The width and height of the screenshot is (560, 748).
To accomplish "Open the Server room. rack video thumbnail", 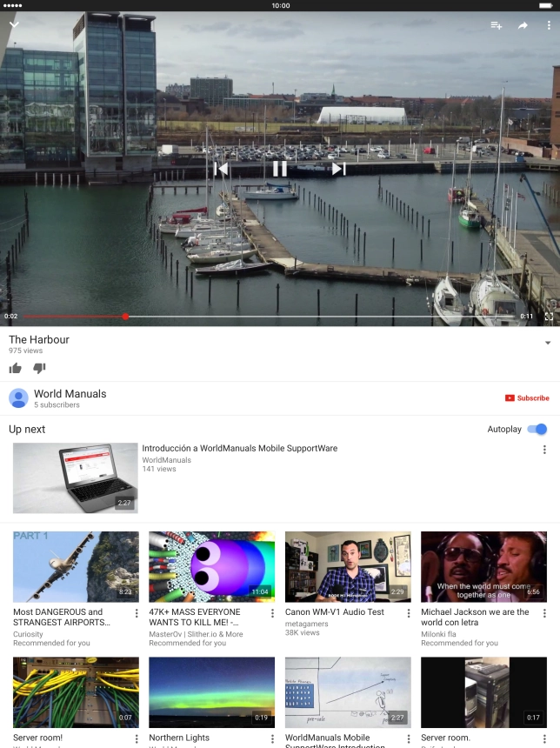I will 483,692.
